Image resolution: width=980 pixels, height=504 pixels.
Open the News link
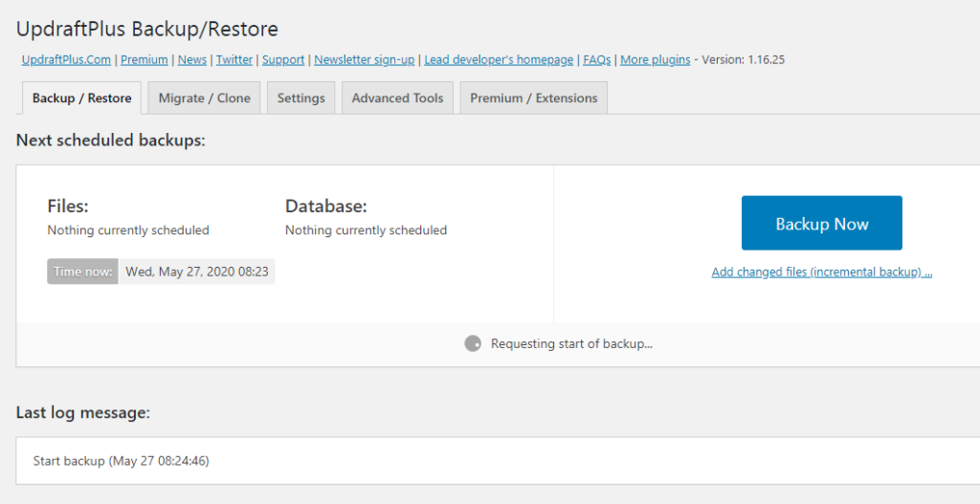(191, 60)
